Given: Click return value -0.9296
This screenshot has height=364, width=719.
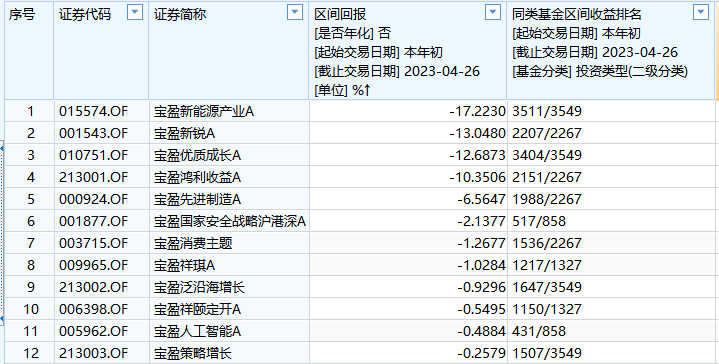Looking at the screenshot, I should pos(481,287).
